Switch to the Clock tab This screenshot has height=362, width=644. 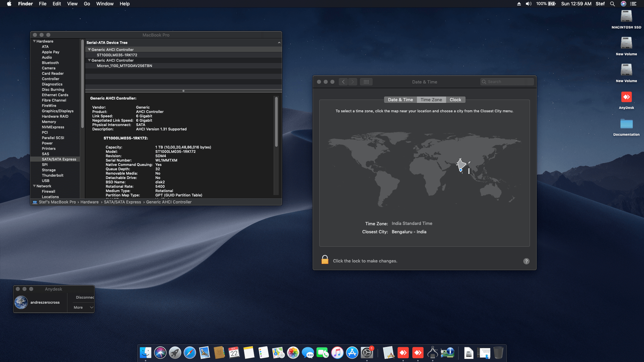455,100
